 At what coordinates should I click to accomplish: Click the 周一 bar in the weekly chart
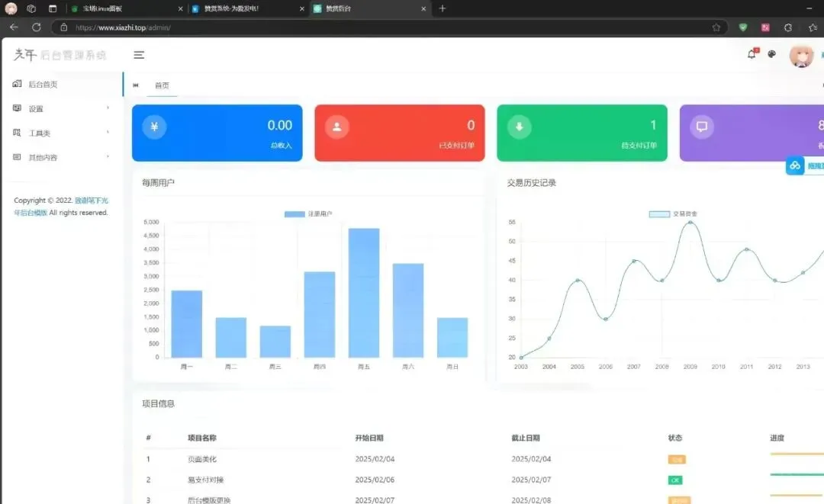(x=187, y=324)
